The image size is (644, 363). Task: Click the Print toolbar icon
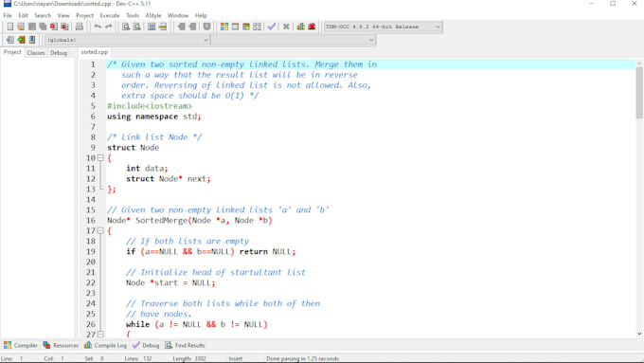[80, 27]
